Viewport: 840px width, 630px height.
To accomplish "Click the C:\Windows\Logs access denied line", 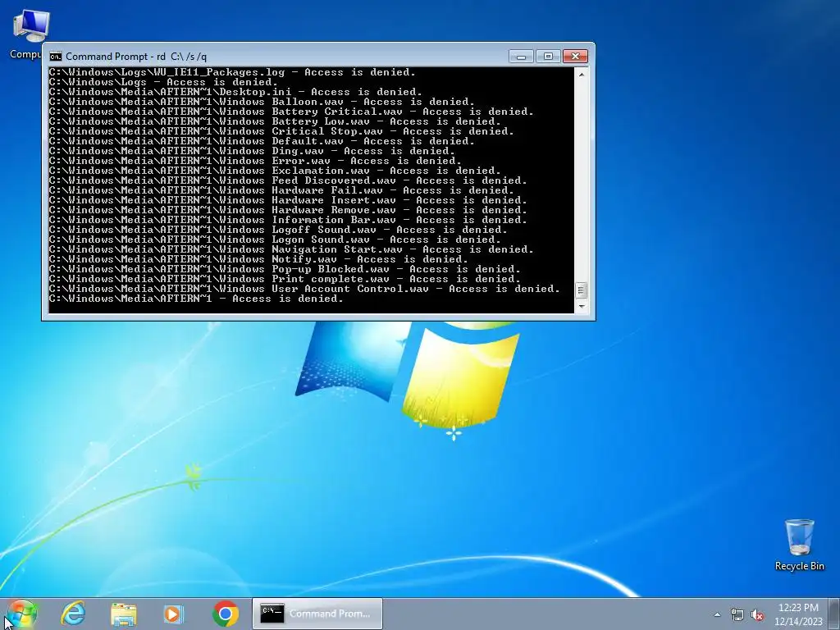I will click(x=163, y=82).
